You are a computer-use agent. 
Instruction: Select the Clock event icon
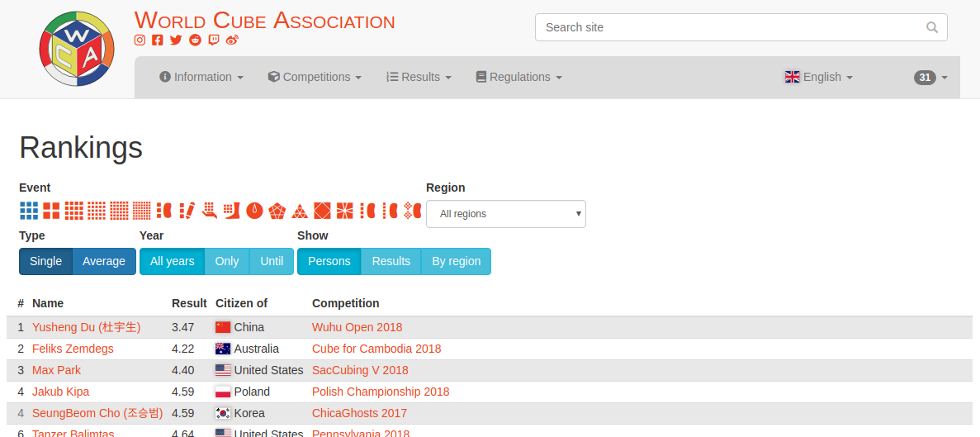pyautogui.click(x=254, y=211)
